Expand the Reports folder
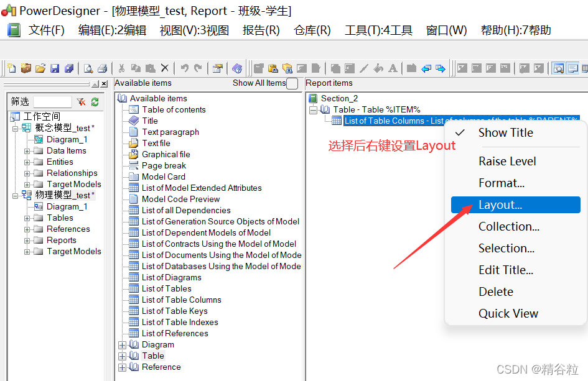This screenshot has width=588, height=381. [x=27, y=241]
